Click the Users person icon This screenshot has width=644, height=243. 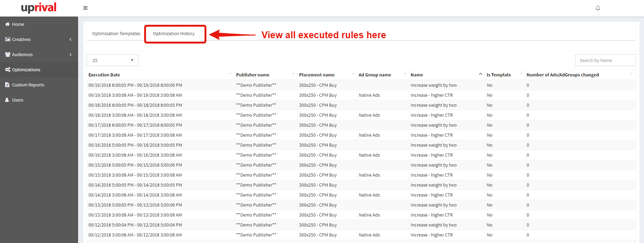(x=7, y=100)
